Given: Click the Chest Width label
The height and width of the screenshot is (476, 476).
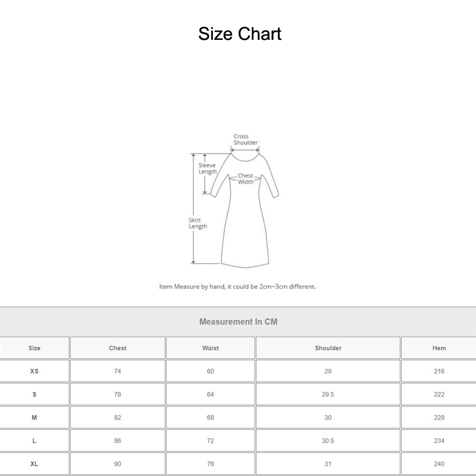Looking at the screenshot, I should (x=246, y=179).
